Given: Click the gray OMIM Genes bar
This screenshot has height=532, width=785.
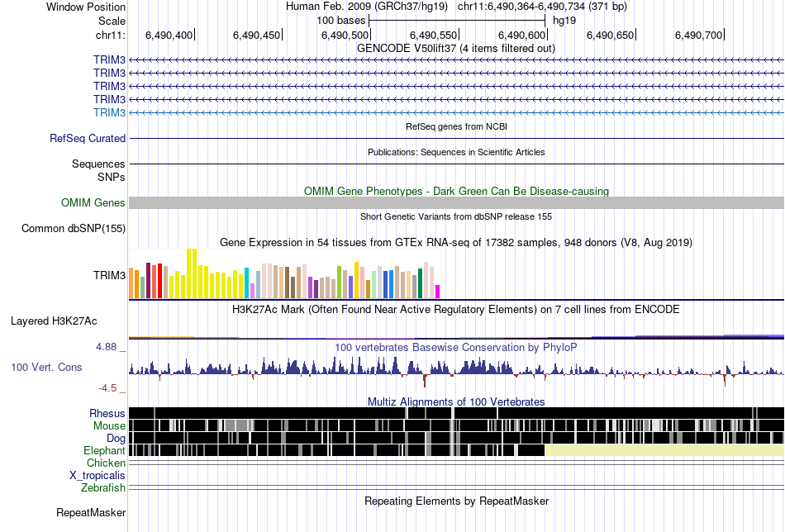Looking at the screenshot, I should tap(456, 202).
